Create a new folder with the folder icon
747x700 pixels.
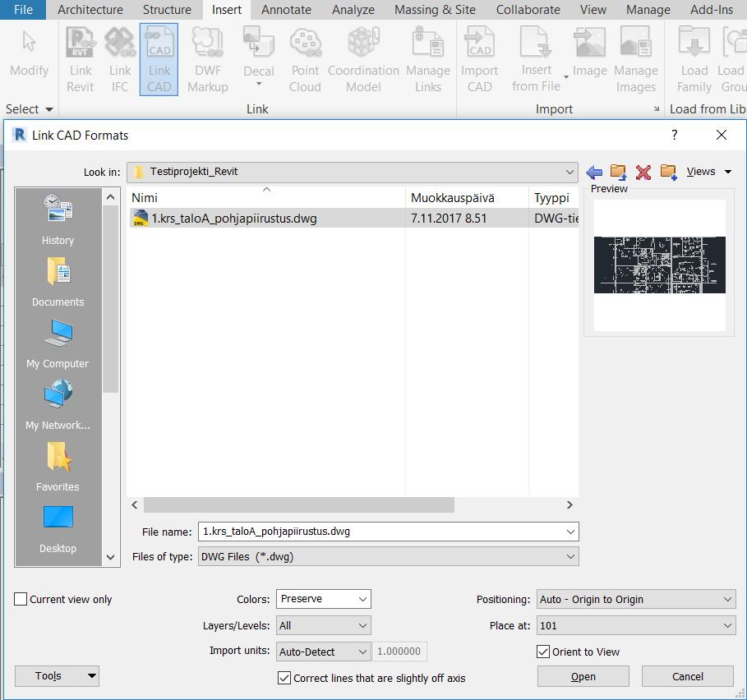668,172
